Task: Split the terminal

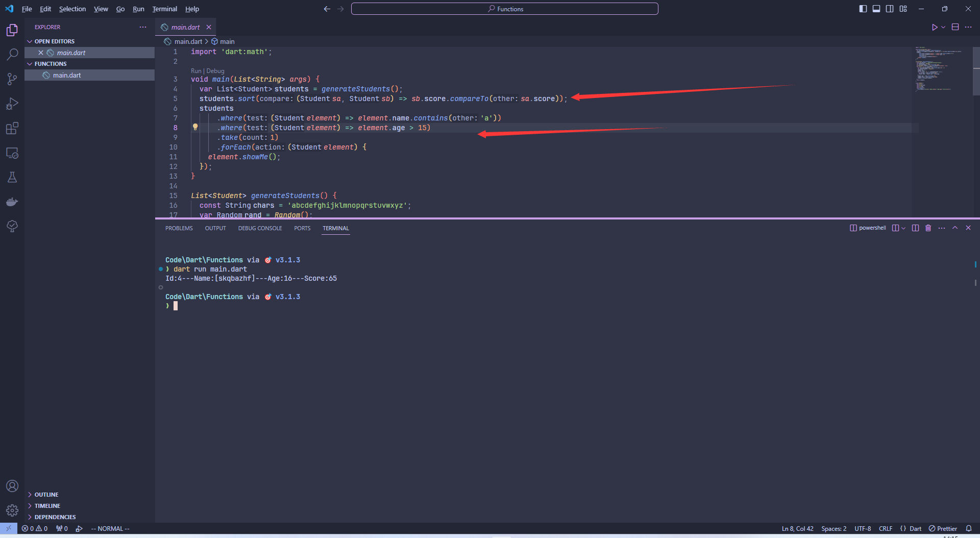Action: pyautogui.click(x=915, y=228)
